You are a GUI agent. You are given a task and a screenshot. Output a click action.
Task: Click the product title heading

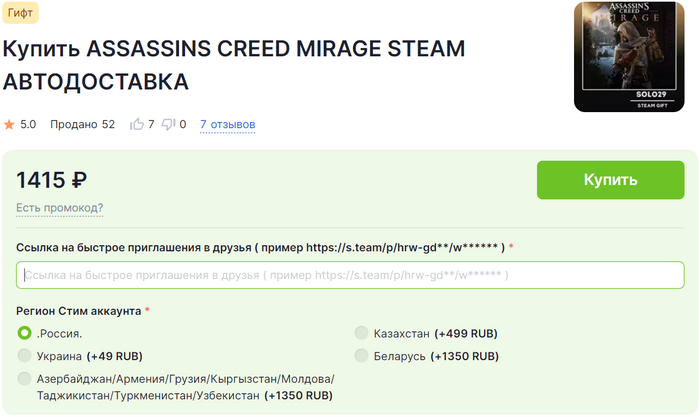(x=235, y=64)
